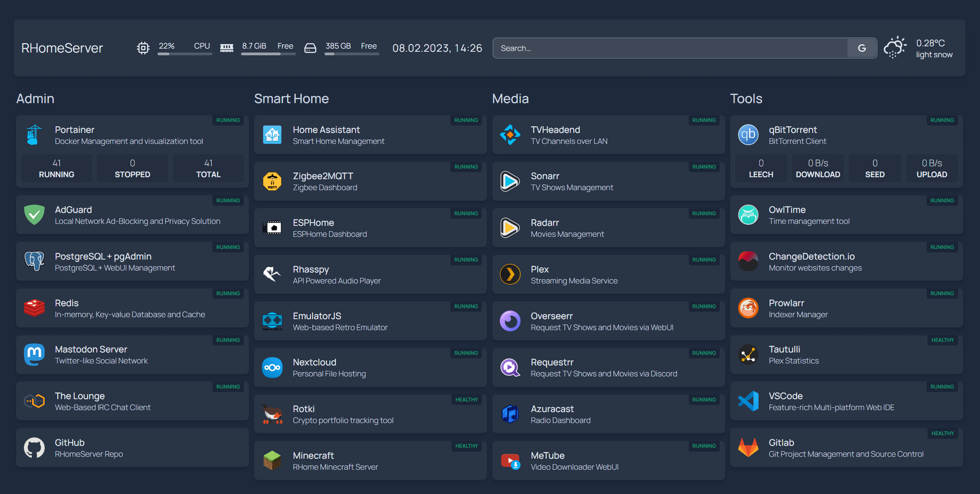This screenshot has width=980, height=494.
Task: Click the 8.7 GiB memory free bar
Action: tap(268, 54)
